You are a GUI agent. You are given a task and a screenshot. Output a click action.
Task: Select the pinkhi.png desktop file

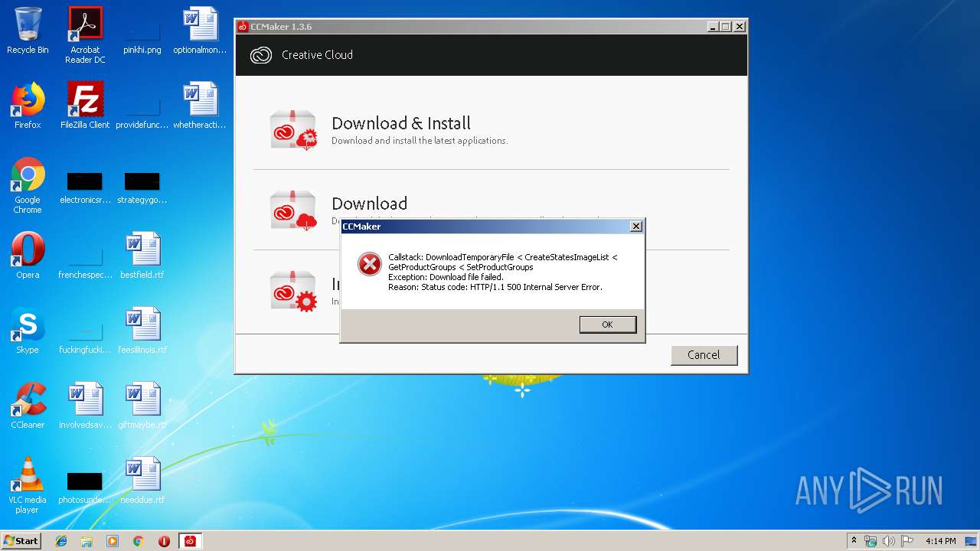142,31
